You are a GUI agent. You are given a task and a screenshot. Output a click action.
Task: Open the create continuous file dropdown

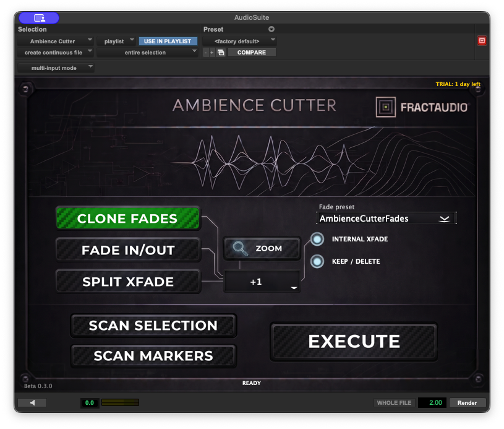(x=55, y=53)
